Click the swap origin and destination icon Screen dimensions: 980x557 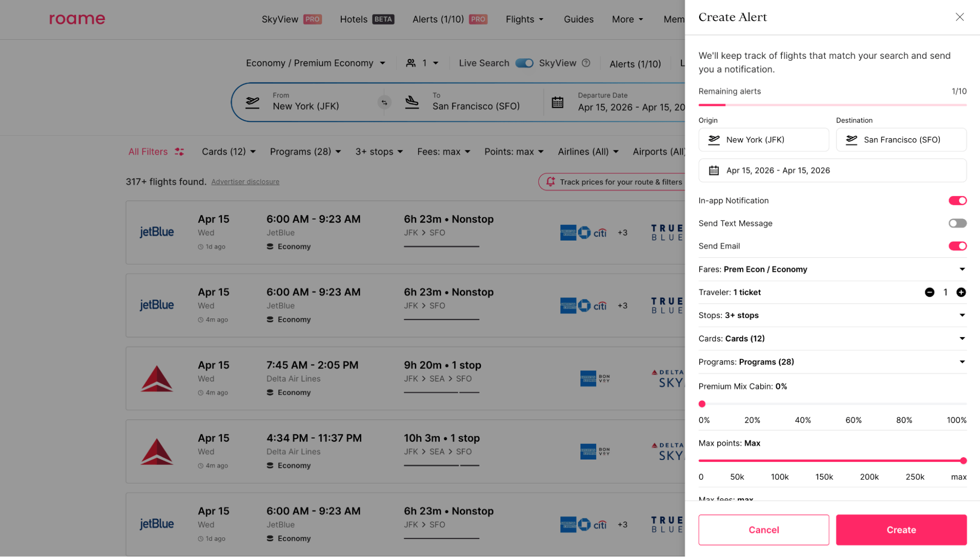coord(384,102)
